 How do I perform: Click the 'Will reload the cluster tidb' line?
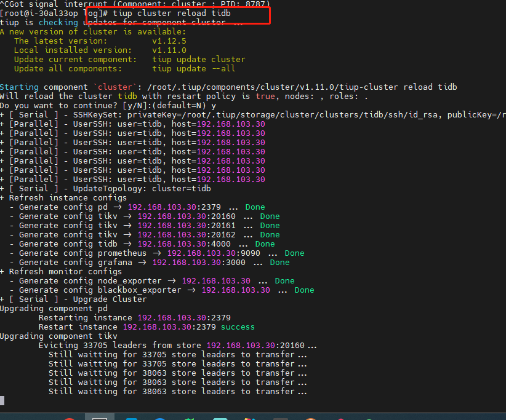coord(183,97)
